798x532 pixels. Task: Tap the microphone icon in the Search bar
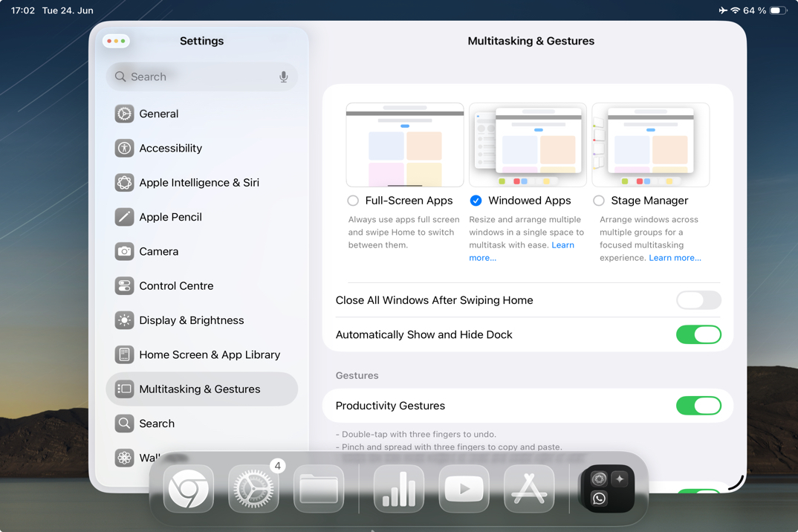click(x=283, y=77)
